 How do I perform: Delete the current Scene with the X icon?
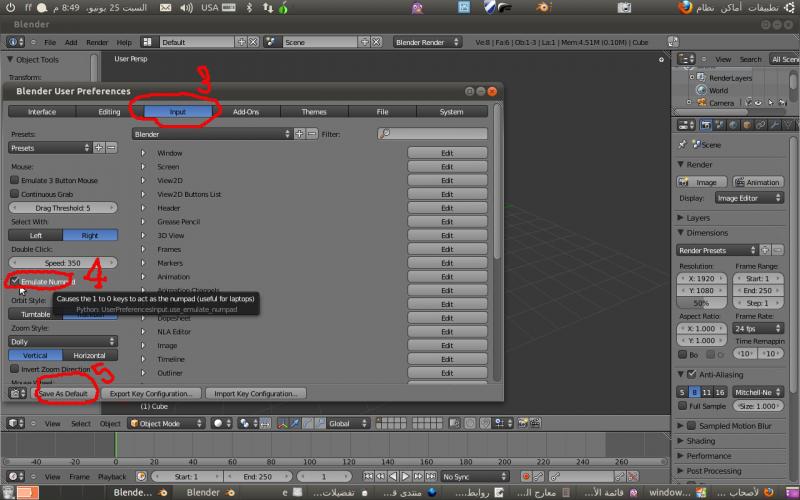coord(377,42)
